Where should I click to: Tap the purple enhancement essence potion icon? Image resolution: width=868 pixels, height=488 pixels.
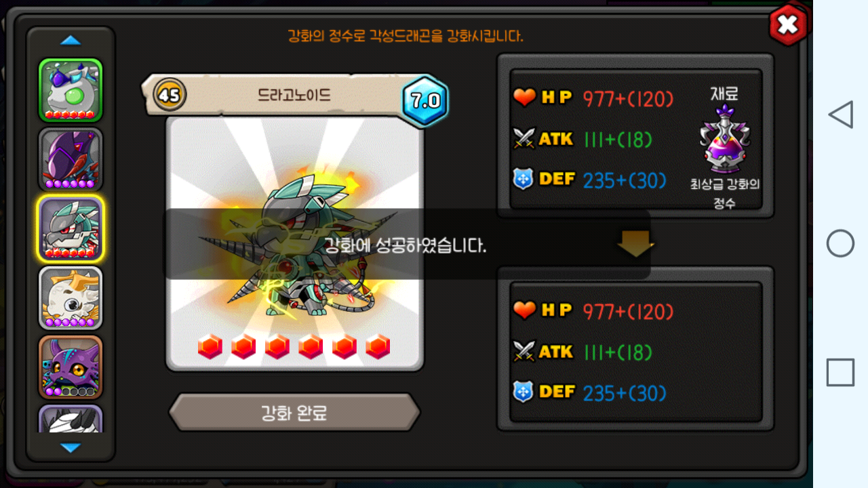[x=726, y=140]
